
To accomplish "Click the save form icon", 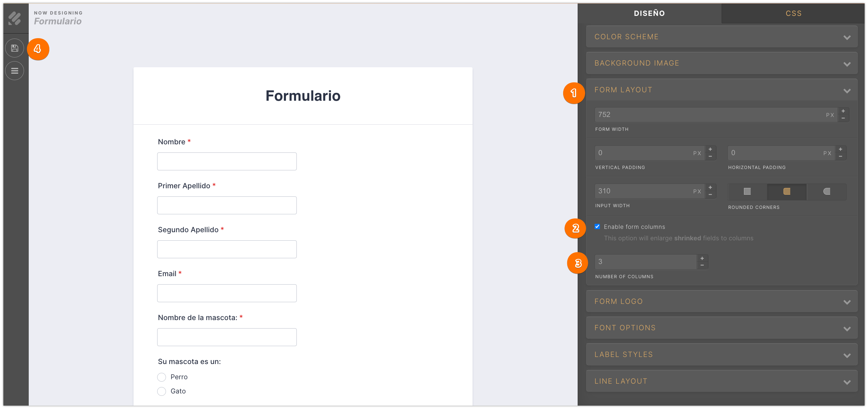I will (15, 48).
